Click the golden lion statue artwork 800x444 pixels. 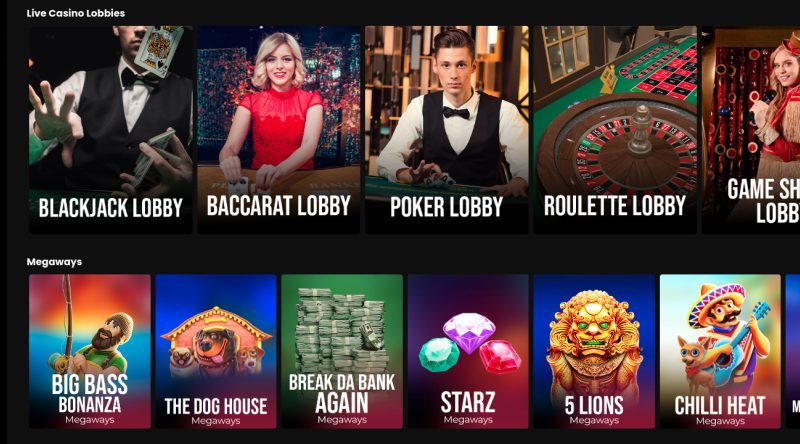[594, 347]
